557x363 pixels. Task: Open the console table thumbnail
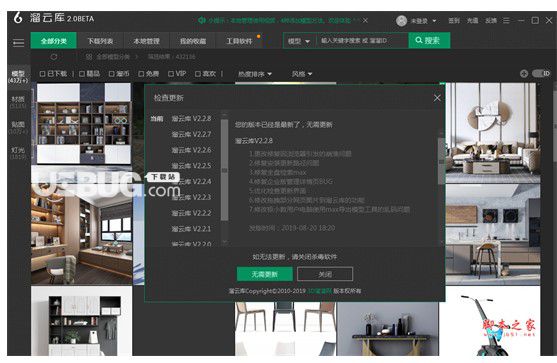click(x=388, y=329)
